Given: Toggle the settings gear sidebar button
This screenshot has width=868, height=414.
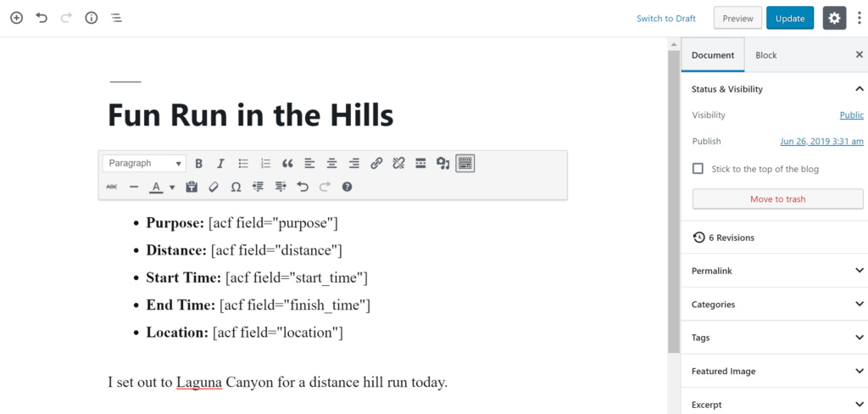Looking at the screenshot, I should point(835,18).
